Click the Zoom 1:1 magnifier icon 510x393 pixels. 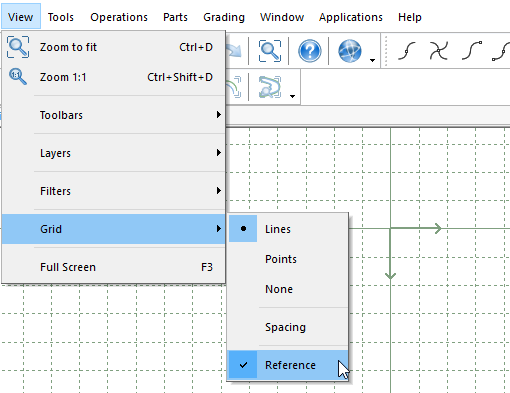[18, 76]
